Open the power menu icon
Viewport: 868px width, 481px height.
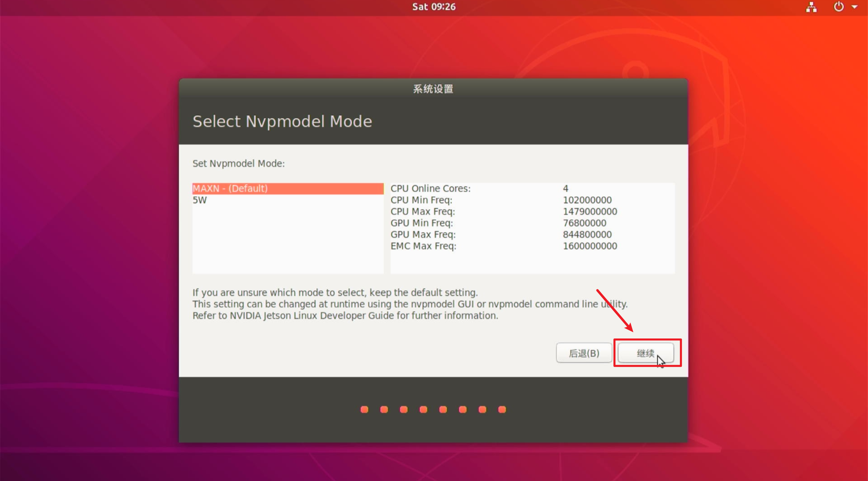point(839,7)
